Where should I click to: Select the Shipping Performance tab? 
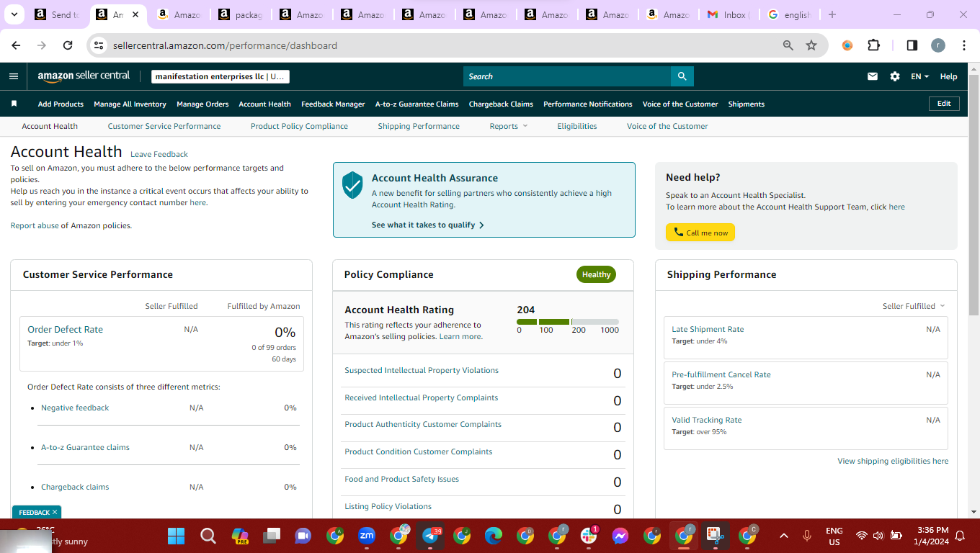[x=419, y=126]
